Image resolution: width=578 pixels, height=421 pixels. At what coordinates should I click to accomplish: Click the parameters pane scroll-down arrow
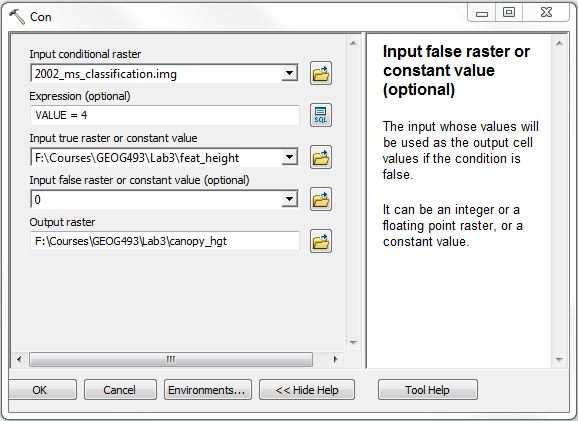(353, 343)
